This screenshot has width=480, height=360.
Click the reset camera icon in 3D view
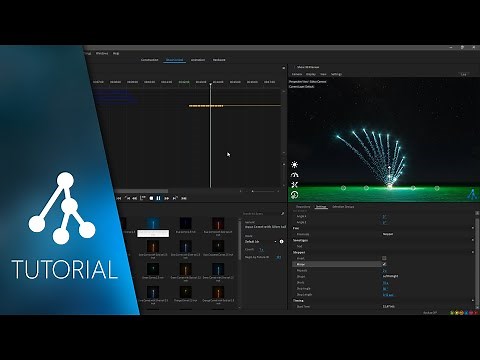[294, 195]
